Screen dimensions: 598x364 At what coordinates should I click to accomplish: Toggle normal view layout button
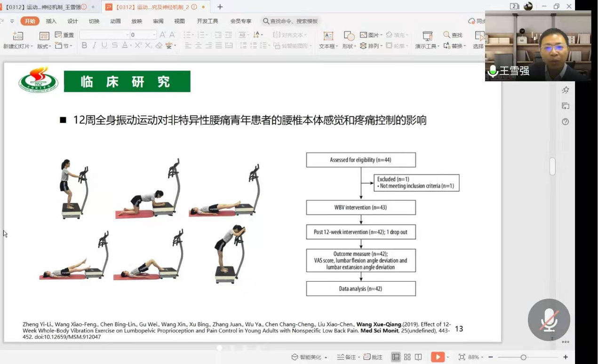click(396, 357)
